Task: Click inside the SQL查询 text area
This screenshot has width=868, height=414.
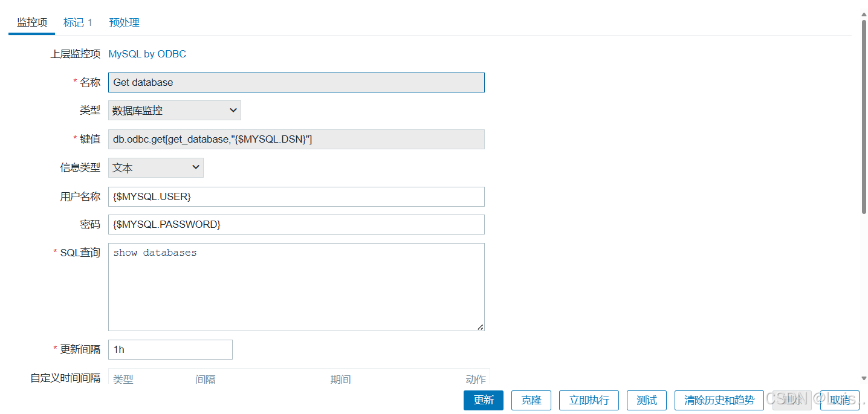Action: (296, 284)
